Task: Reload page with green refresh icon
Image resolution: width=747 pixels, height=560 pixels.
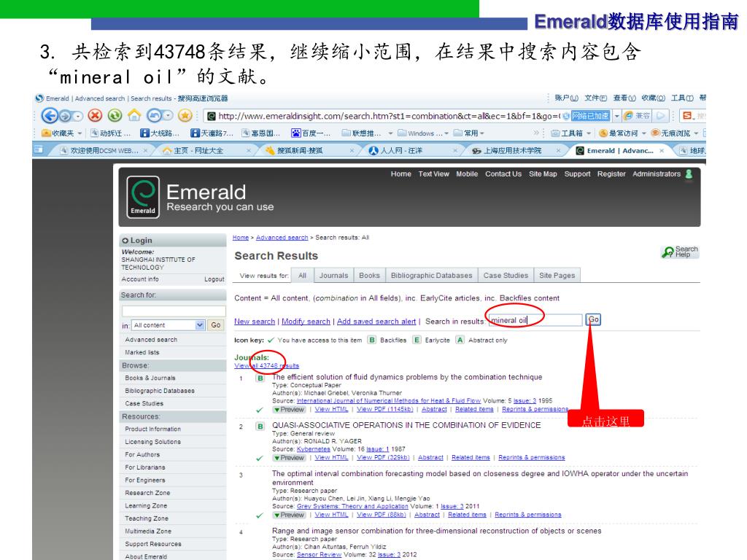Action: [x=115, y=115]
